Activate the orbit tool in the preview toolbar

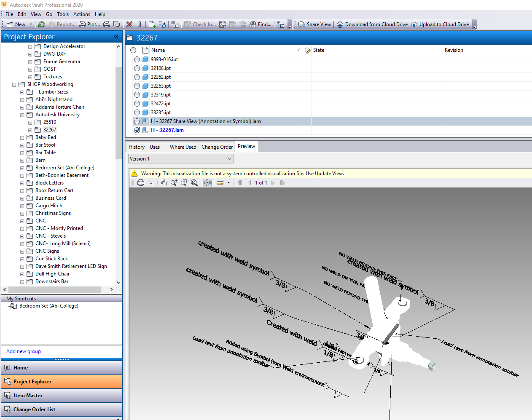(x=207, y=182)
